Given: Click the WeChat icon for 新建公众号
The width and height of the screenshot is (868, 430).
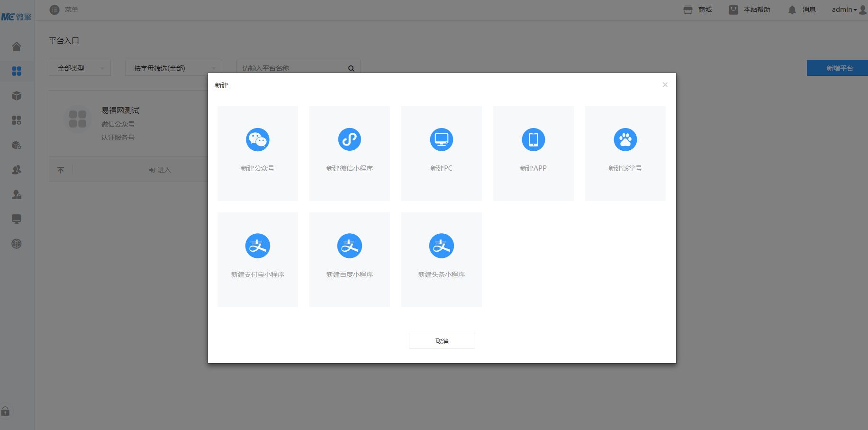Looking at the screenshot, I should click(258, 140).
